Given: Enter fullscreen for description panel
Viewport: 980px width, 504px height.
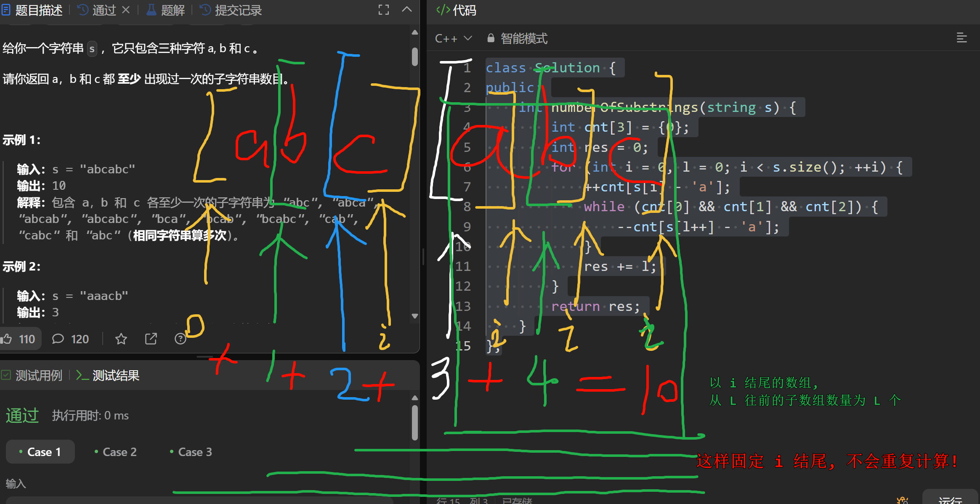Looking at the screenshot, I should pyautogui.click(x=383, y=10).
